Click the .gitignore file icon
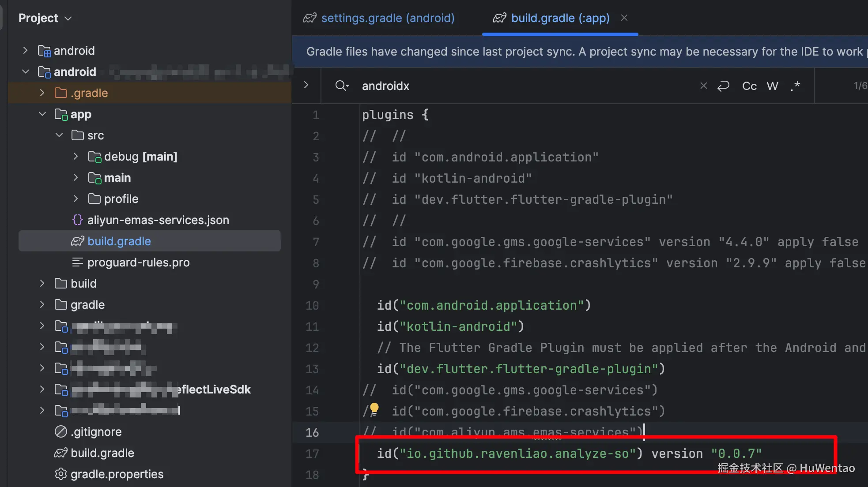 [x=60, y=431]
